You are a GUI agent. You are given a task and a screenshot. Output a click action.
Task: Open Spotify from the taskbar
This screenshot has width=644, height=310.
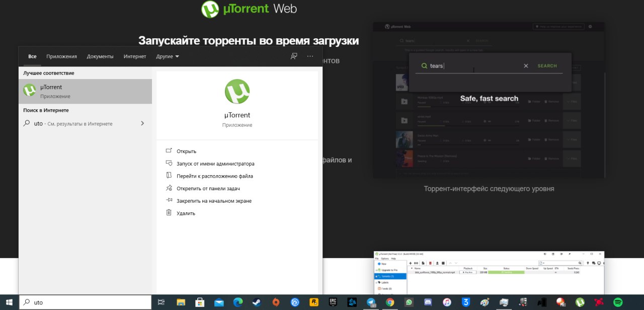click(618, 302)
